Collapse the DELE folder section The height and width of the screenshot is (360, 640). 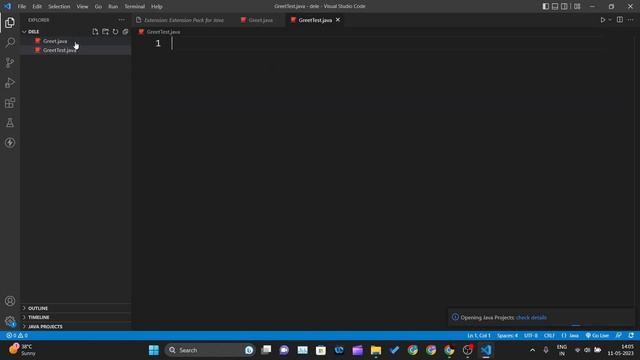tap(33, 31)
